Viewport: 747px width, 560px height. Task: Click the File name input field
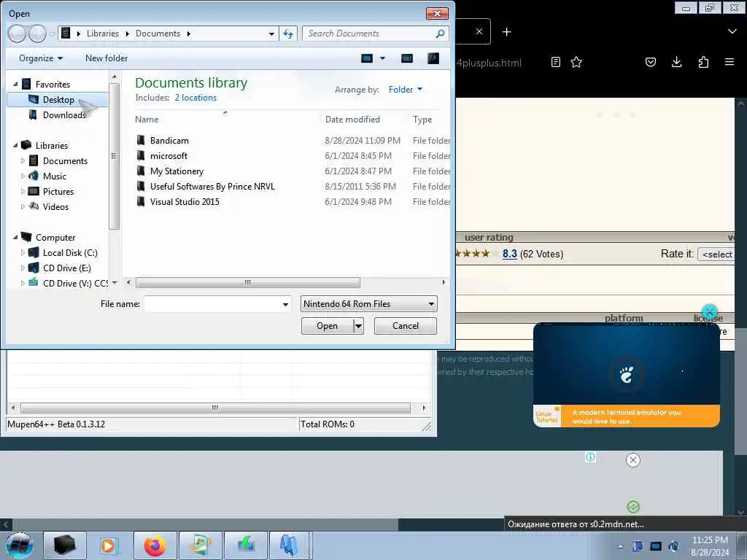point(212,304)
